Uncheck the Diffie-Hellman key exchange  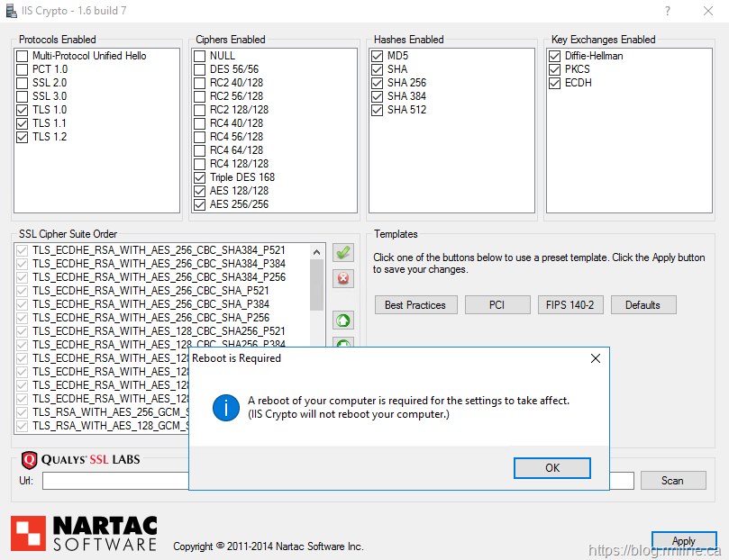point(555,56)
